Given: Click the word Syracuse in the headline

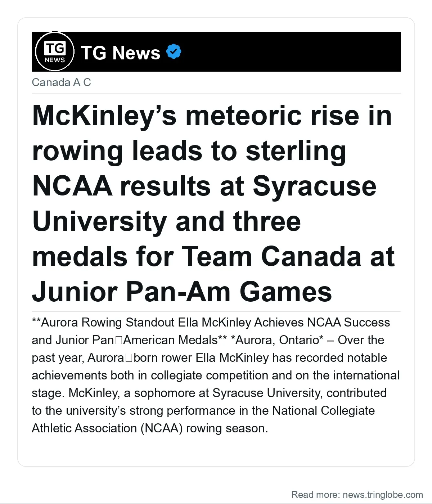Looking at the screenshot, I should tap(314, 186).
